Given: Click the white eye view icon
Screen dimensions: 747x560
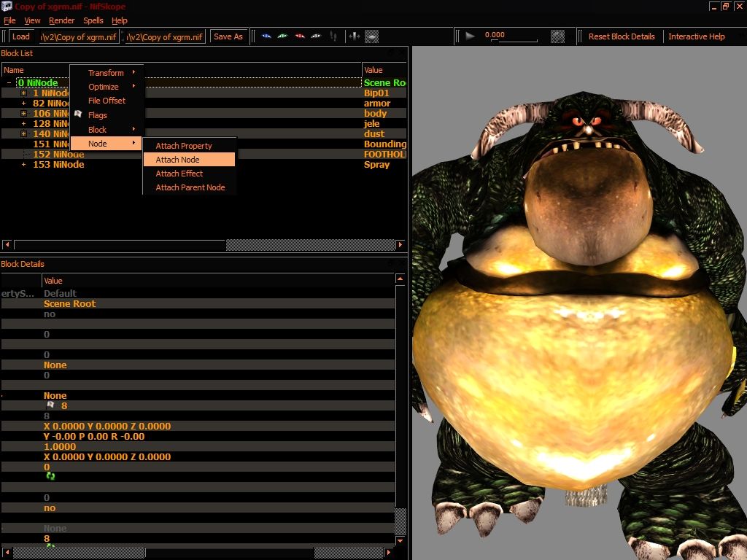Looking at the screenshot, I should click(317, 36).
